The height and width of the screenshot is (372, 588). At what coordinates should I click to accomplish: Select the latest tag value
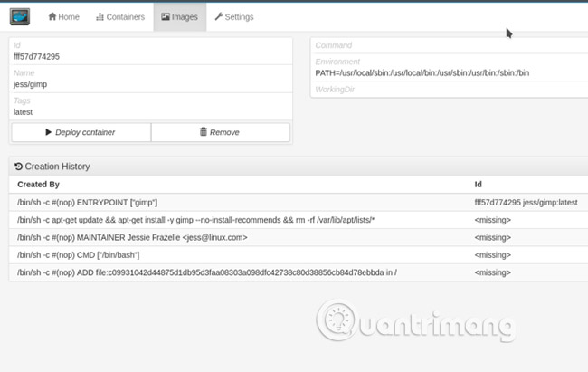pyautogui.click(x=23, y=112)
